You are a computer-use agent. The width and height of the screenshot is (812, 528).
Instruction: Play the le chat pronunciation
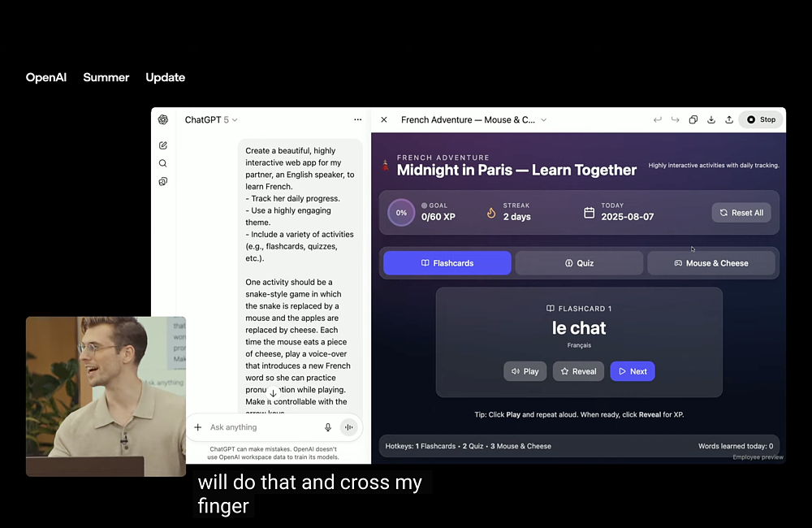[525, 371]
